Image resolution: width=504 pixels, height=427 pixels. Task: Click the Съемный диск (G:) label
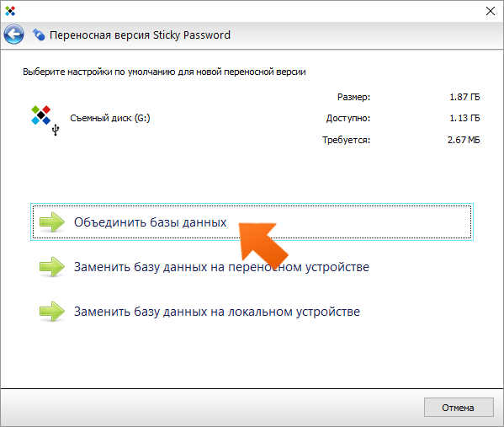(110, 119)
